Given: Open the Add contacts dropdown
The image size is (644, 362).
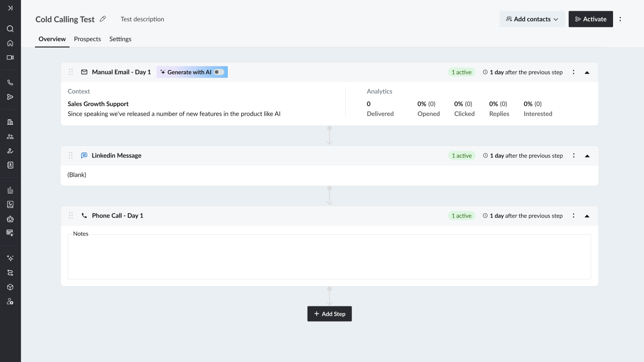Looking at the screenshot, I should [x=532, y=19].
